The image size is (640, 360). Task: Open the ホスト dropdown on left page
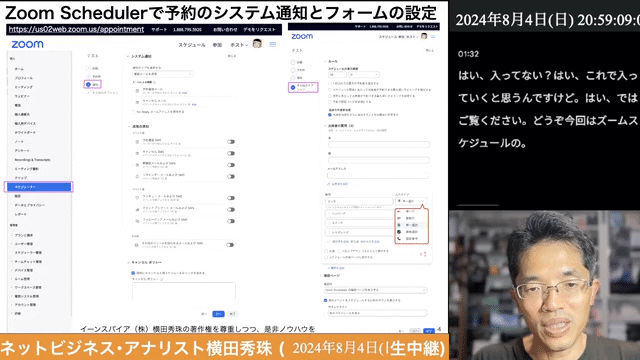(x=239, y=45)
